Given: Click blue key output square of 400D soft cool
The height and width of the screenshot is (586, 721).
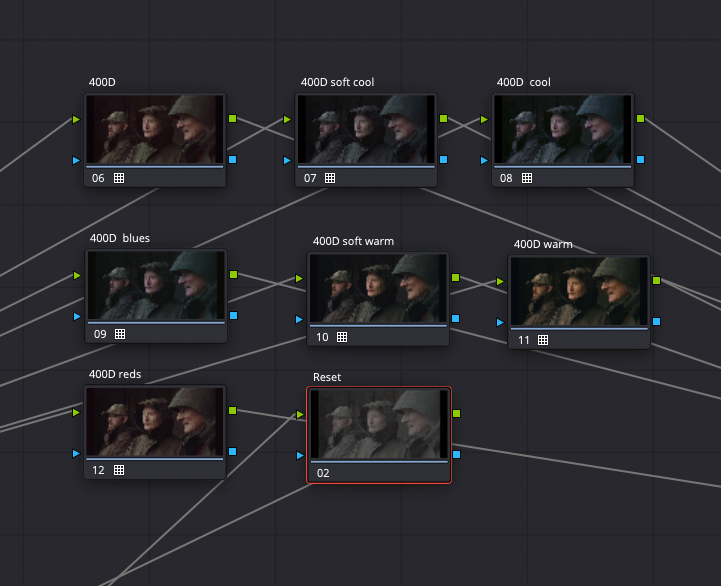Looking at the screenshot, I should click(x=443, y=159).
